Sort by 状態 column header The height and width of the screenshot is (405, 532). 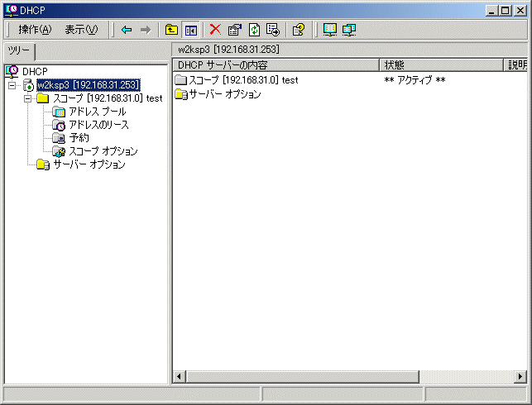(x=441, y=64)
